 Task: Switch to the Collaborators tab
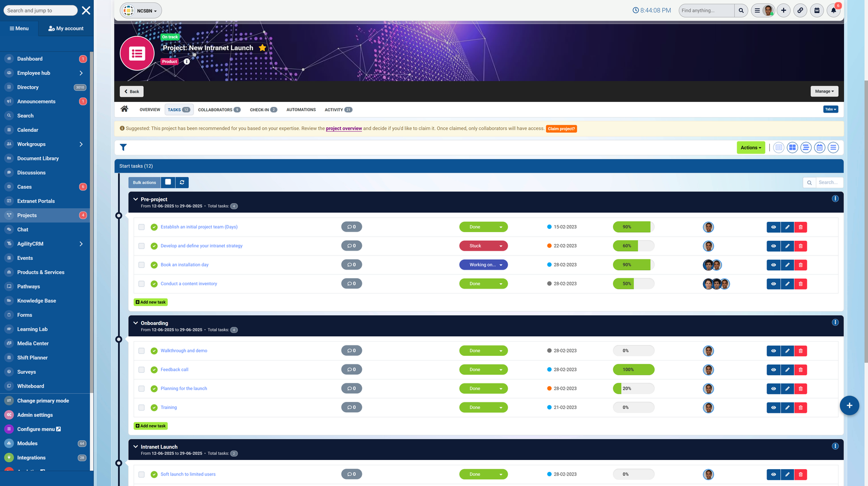click(219, 110)
